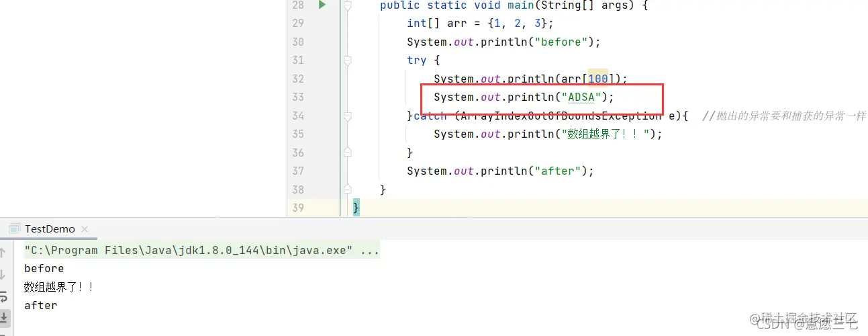The width and height of the screenshot is (868, 336).
Task: Collapse try block fold marker at line 31
Action: [347, 60]
